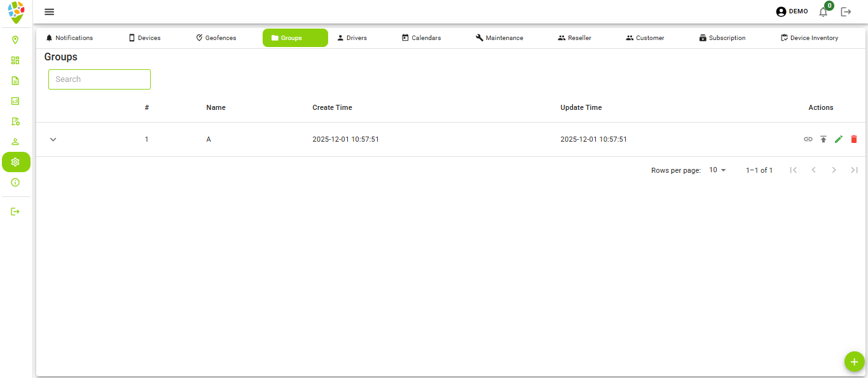Delete group A using the red trash icon
Viewport: 868px width, 378px height.
pyautogui.click(x=854, y=139)
